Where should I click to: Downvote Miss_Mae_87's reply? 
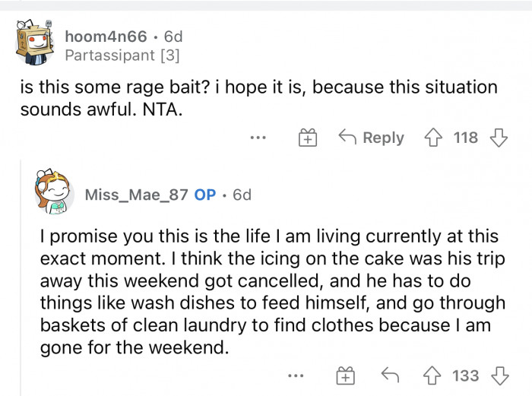click(499, 375)
